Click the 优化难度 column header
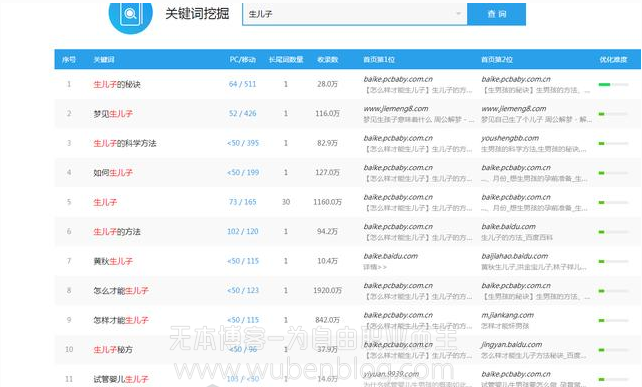 point(613,59)
